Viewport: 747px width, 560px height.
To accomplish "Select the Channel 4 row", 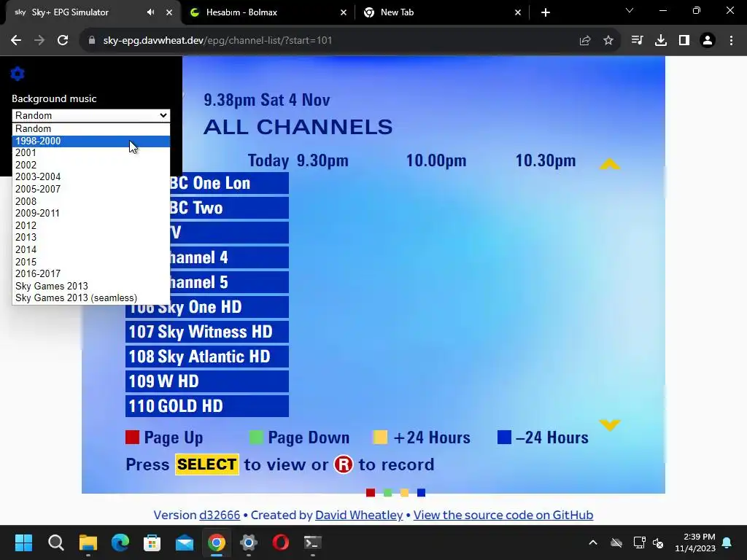I will pyautogui.click(x=229, y=257).
